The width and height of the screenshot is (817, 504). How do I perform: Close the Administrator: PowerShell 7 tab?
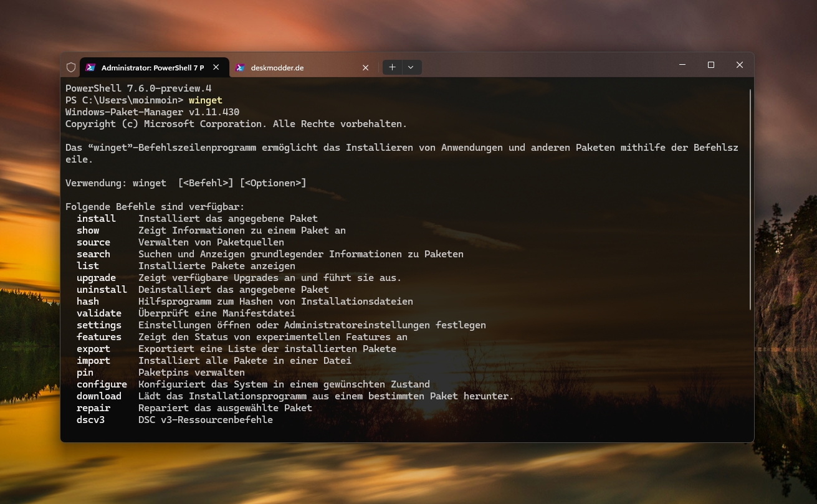(x=216, y=67)
